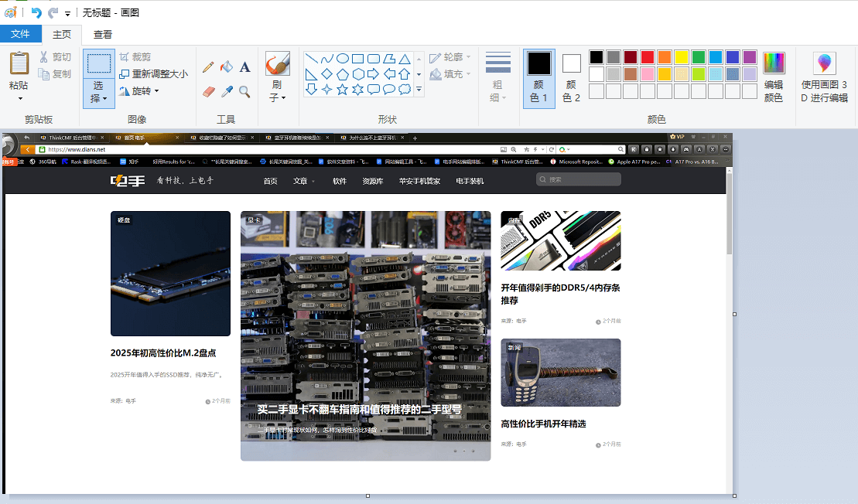Select the Pencil tool

coord(210,66)
